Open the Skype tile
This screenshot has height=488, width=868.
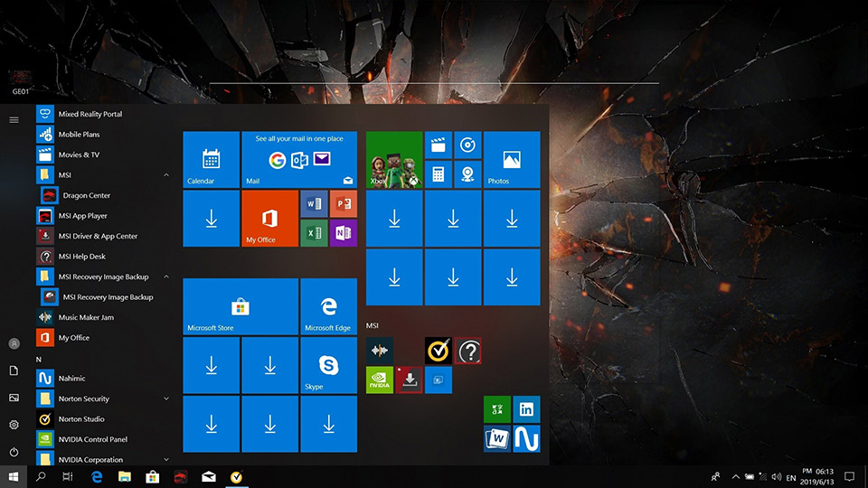coord(327,365)
